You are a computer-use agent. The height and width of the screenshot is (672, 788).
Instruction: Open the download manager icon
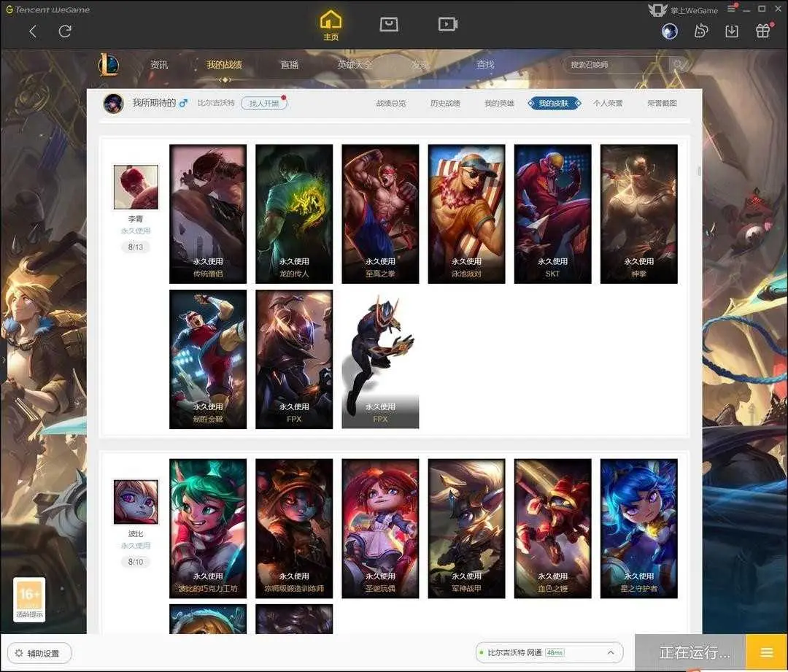(732, 31)
